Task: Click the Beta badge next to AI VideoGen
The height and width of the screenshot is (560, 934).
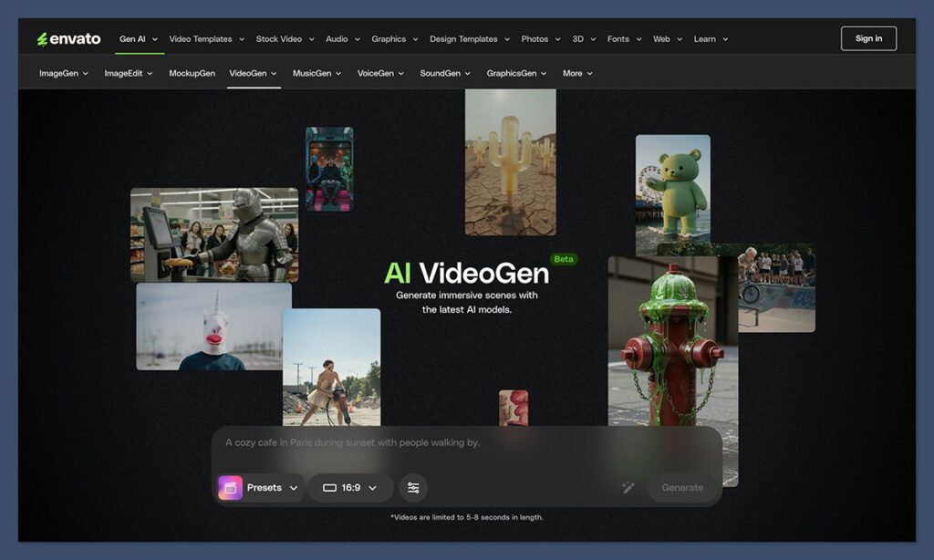Action: tap(563, 259)
